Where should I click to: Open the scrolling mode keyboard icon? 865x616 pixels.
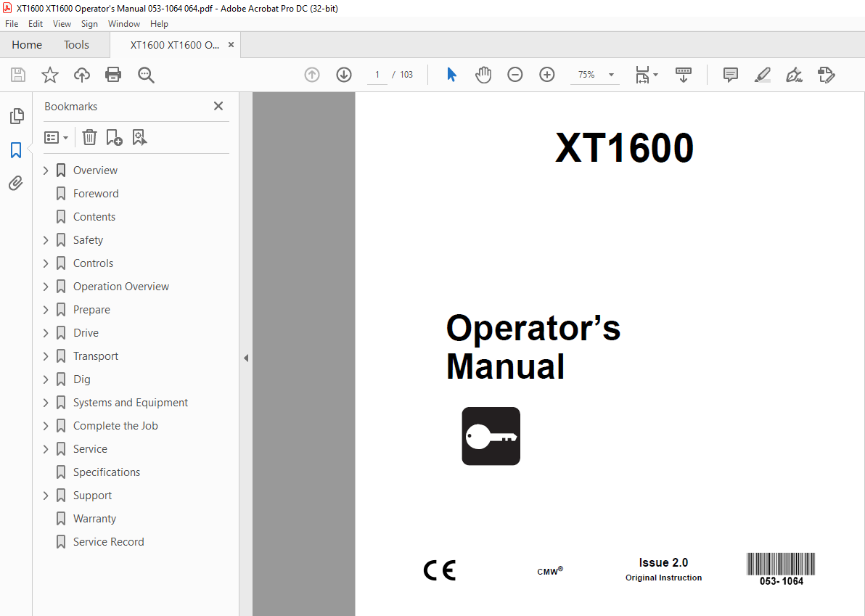(x=683, y=75)
